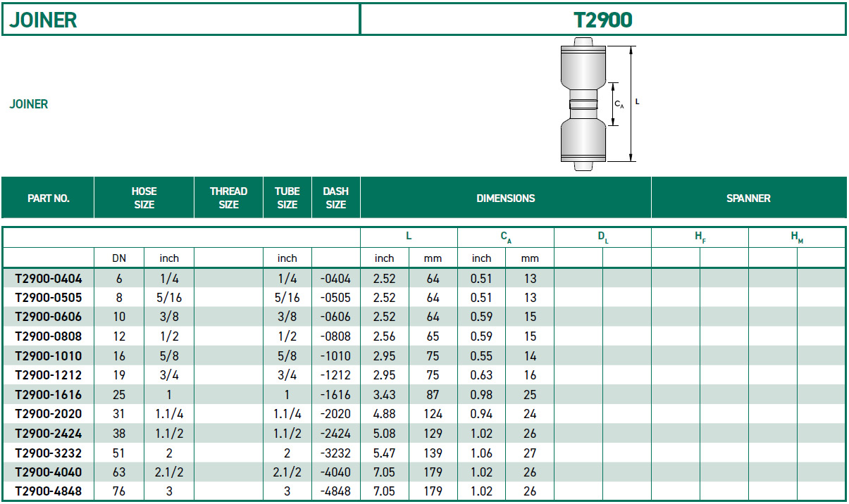
Task: Click CA inch value 0.63
Action: pyautogui.click(x=481, y=375)
